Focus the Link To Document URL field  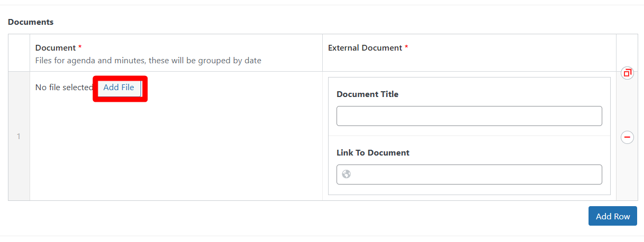(475, 175)
